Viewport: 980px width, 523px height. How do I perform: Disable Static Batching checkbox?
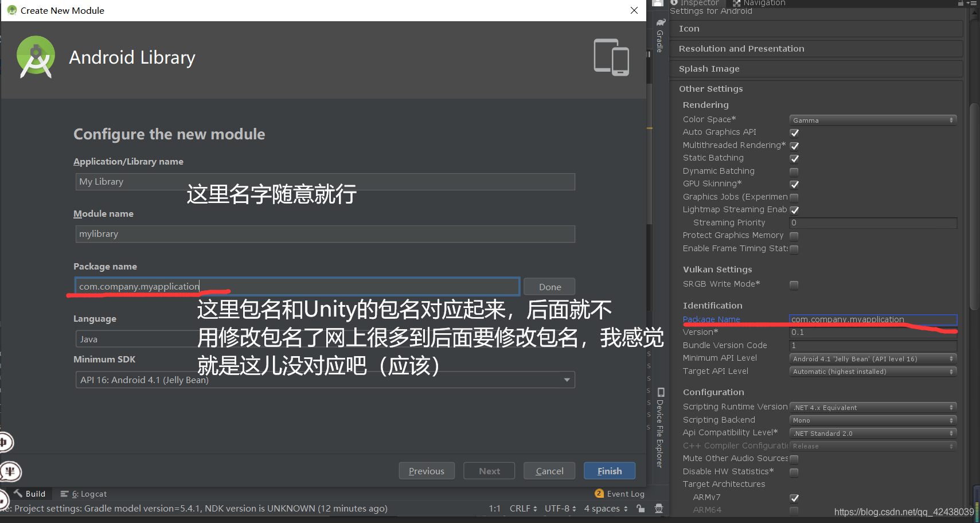[794, 158]
